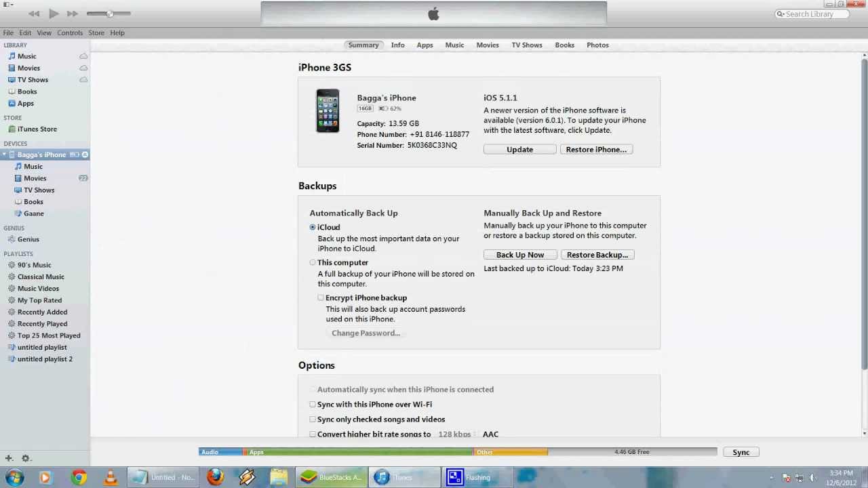Switch to the Apps tab
This screenshot has width=868, height=488.
[425, 45]
